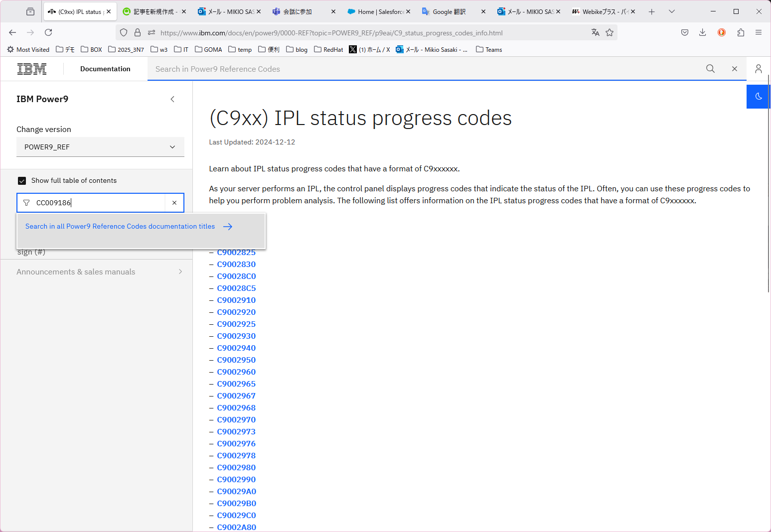
Task: Collapse the IBM Power9 sidebar
Action: click(172, 99)
